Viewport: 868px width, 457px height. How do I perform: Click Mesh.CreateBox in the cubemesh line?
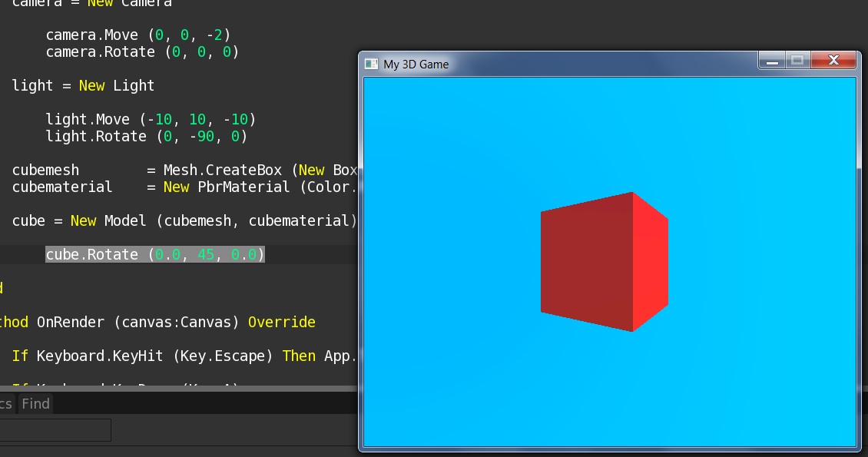[223, 170]
